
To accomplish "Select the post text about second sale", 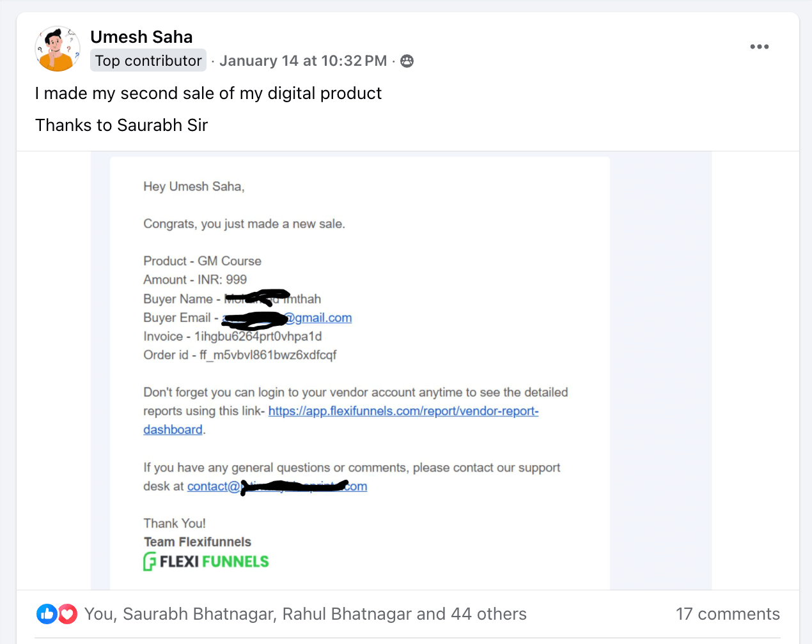I will (x=208, y=93).
